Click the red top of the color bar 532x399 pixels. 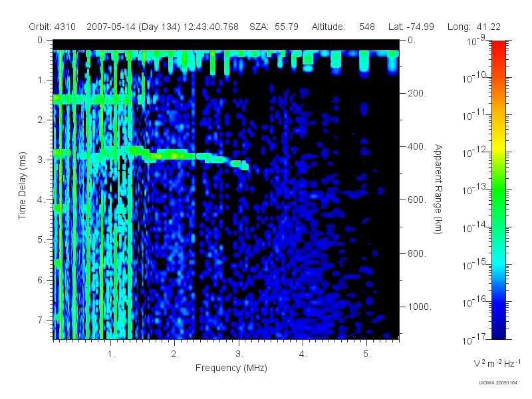[x=498, y=46]
